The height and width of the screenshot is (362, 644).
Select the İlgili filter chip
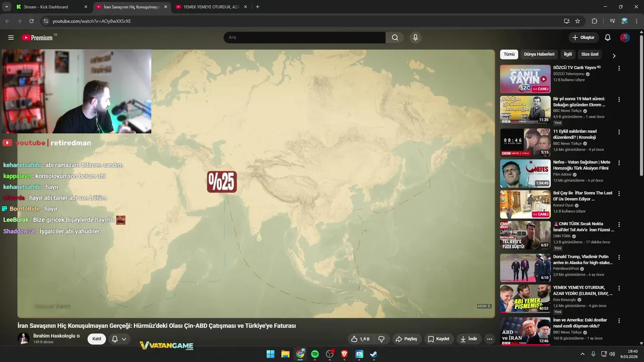pos(568,54)
